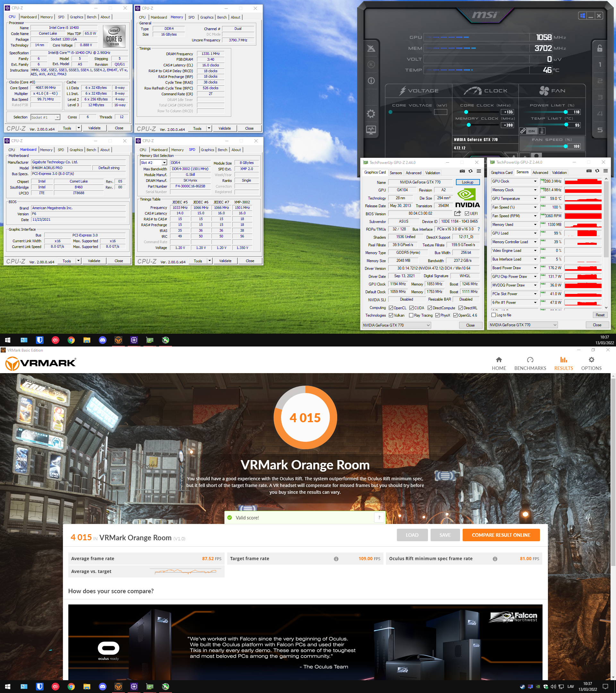Click the Windows startup icon in Afterburner
The height and width of the screenshot is (693, 616).
(582, 16)
